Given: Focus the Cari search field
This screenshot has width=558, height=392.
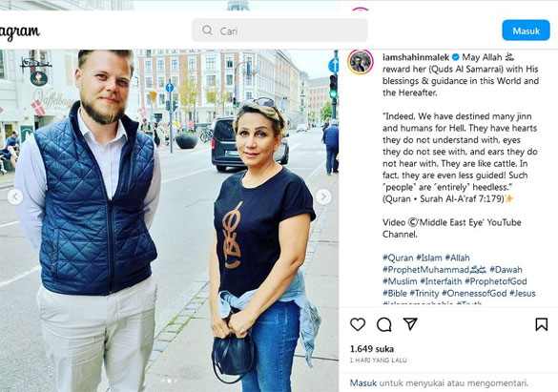Looking at the screenshot, I should 279,31.
